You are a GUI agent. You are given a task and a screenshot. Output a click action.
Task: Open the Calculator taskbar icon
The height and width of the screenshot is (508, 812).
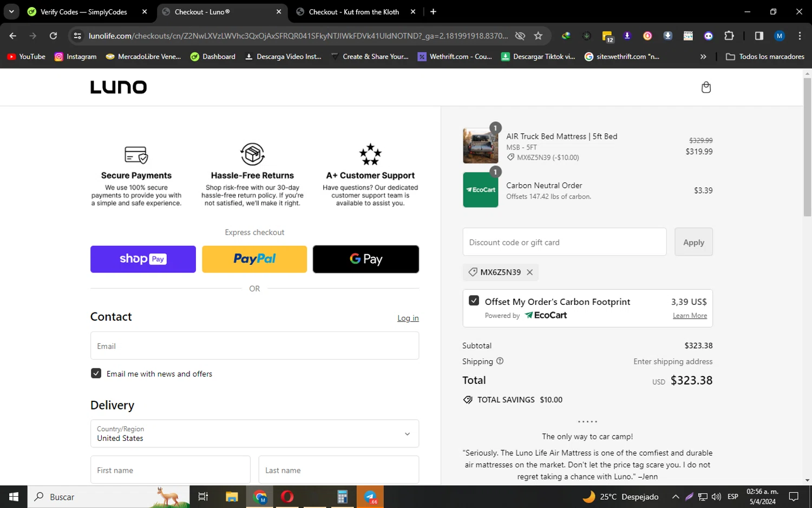[342, 497]
